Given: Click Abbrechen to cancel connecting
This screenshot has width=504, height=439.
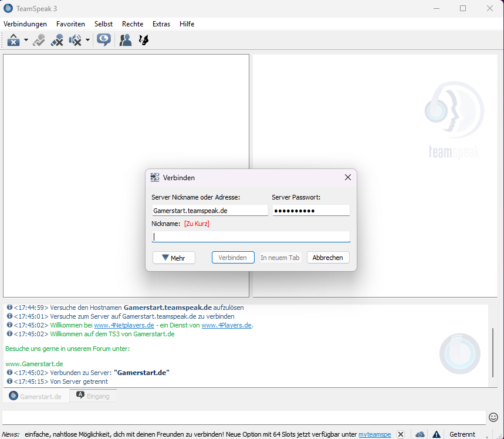Looking at the screenshot, I should click(328, 258).
